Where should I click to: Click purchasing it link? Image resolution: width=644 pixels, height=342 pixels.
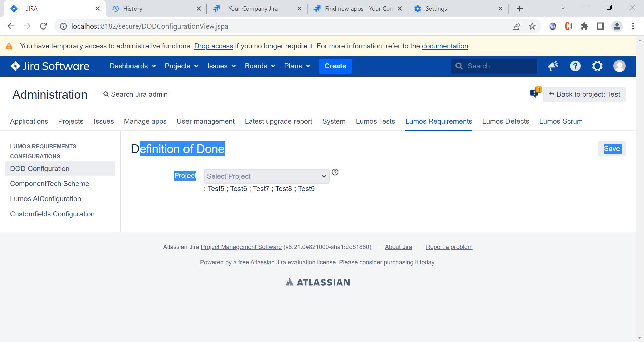(x=401, y=262)
